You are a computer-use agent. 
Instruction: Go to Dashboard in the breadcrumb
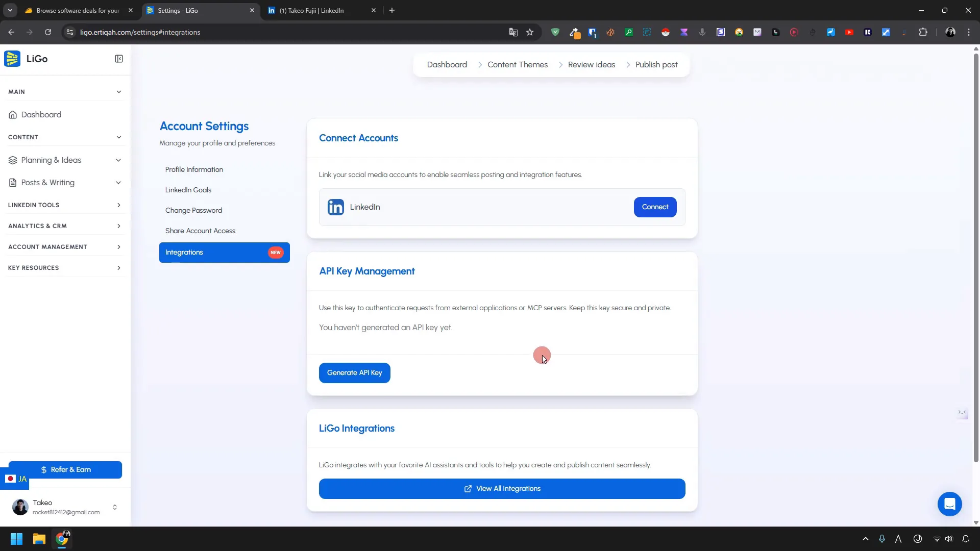pos(447,65)
